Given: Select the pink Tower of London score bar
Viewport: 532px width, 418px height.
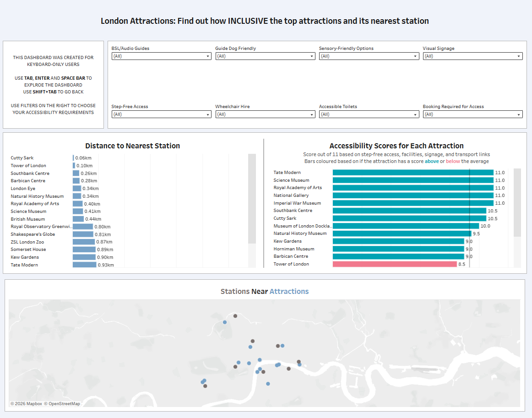Looking at the screenshot, I should (x=394, y=264).
